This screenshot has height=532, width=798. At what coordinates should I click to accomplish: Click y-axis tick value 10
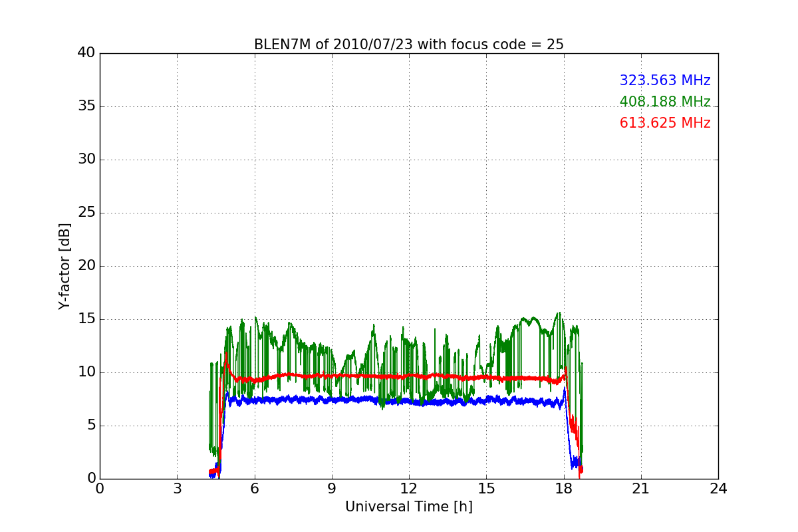pos(86,372)
